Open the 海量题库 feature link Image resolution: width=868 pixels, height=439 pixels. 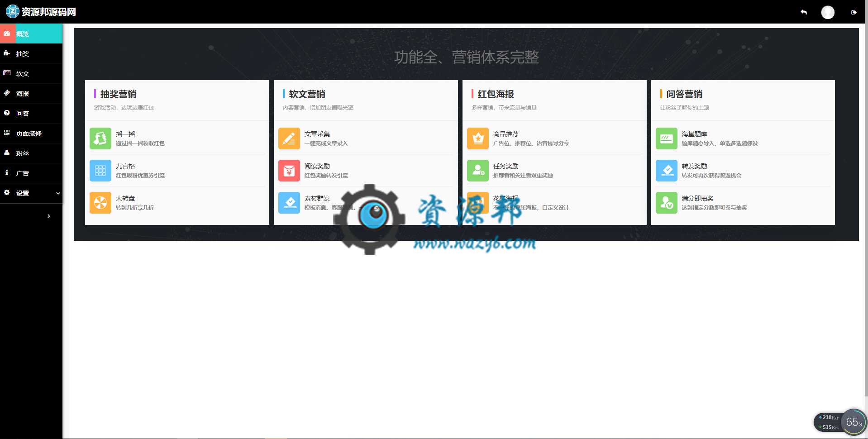(x=695, y=134)
